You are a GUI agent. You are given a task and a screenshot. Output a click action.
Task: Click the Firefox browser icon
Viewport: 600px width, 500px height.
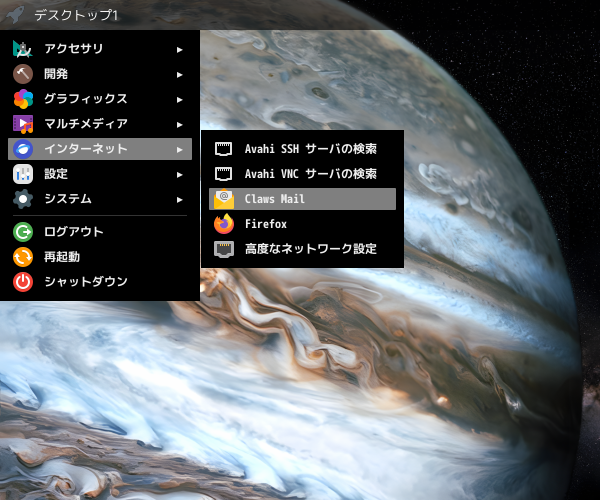point(224,224)
